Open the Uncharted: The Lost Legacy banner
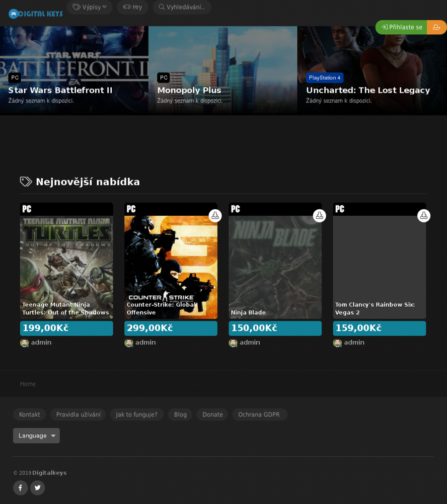The image size is (447, 504). tap(372, 71)
